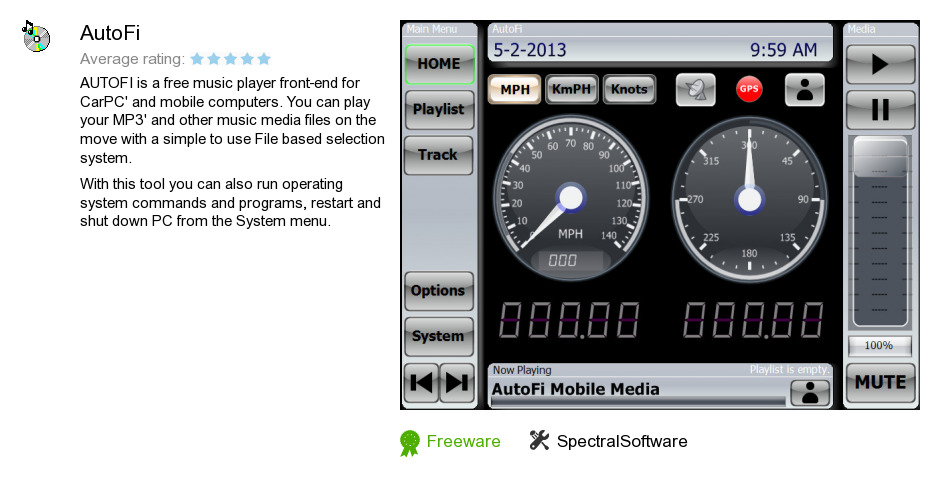940x487 pixels.
Task: Click the SpectralSoftware tools icon
Action: [539, 440]
